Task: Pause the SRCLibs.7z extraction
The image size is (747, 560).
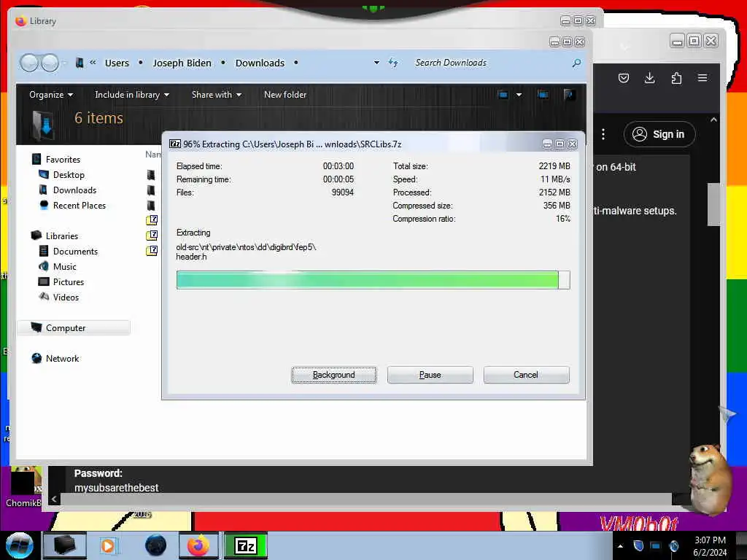Action: tap(430, 375)
